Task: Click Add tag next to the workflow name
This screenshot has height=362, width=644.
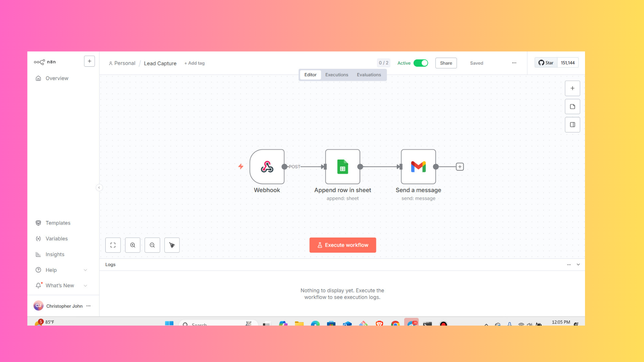Action: (195, 63)
